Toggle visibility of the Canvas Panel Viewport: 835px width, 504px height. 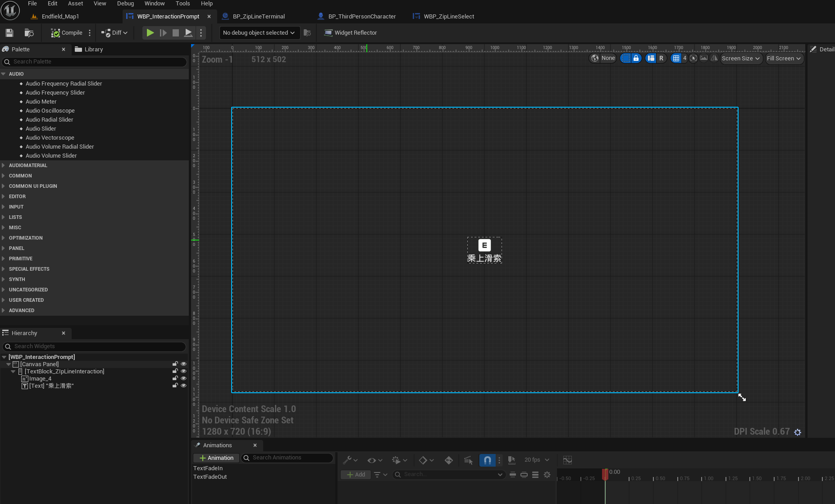[x=183, y=364]
